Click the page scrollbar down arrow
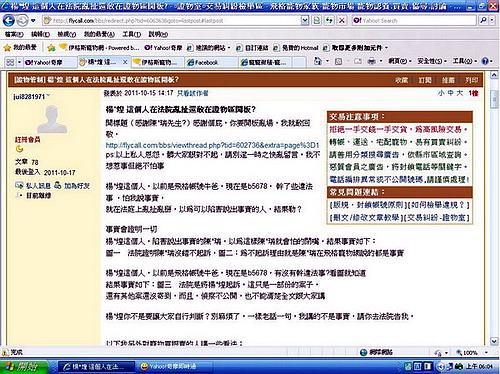This screenshot has width=500, height=374. click(x=494, y=341)
